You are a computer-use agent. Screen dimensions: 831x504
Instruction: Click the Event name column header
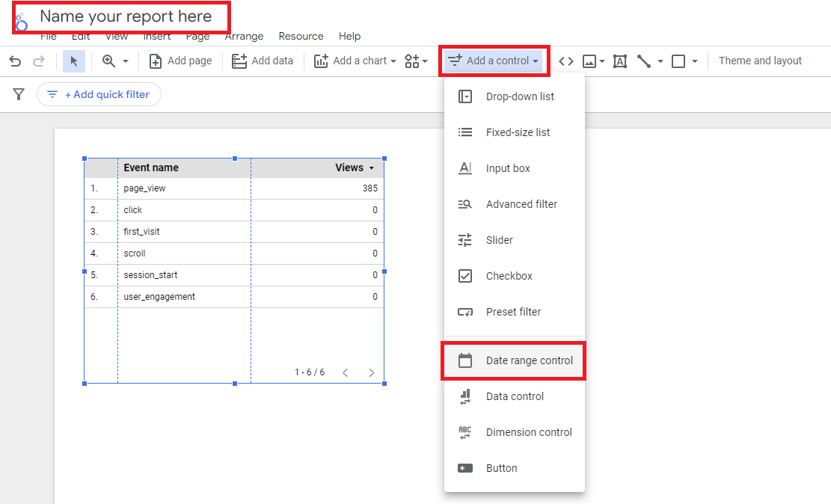pyautogui.click(x=151, y=168)
